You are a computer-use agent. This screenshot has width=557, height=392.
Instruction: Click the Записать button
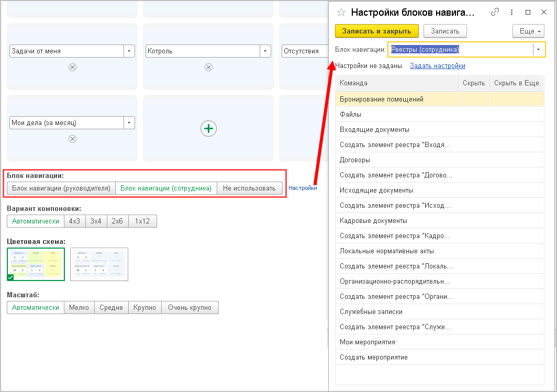[x=445, y=31]
